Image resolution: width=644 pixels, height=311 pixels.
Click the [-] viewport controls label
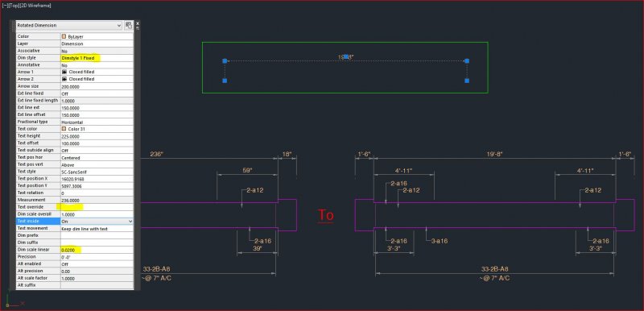click(x=5, y=6)
